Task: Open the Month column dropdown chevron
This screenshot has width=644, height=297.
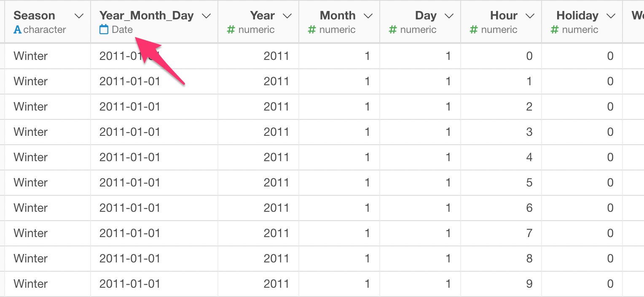Action: pyautogui.click(x=368, y=16)
